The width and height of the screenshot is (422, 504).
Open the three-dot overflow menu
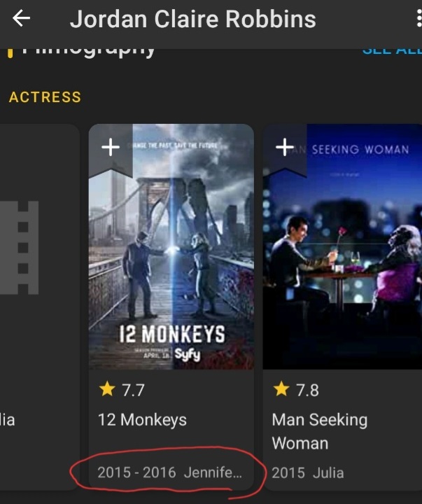419,19
